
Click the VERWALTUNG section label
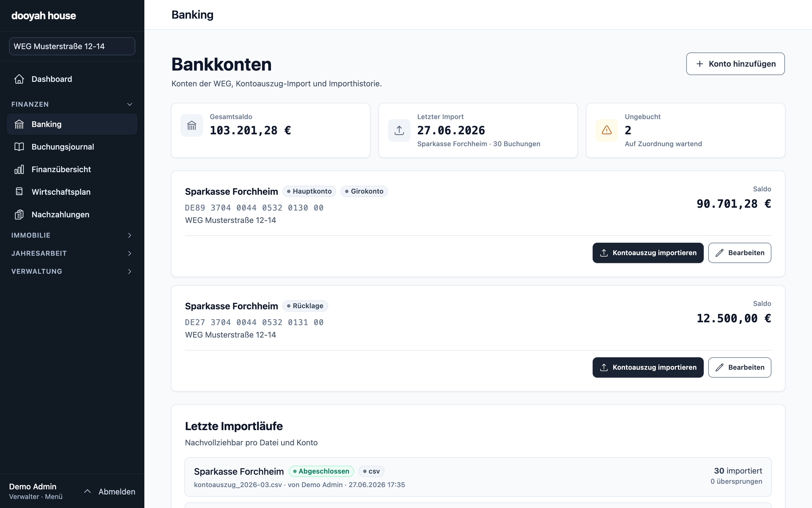pos(37,271)
